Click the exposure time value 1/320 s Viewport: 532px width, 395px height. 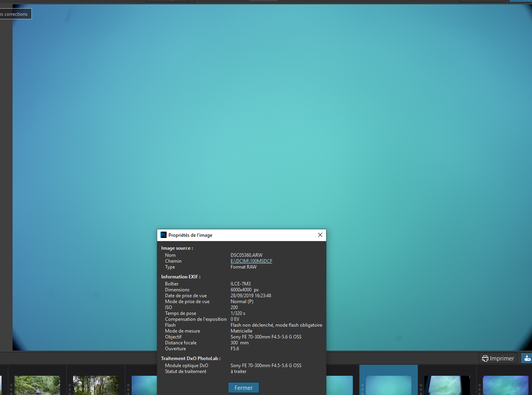click(x=237, y=313)
